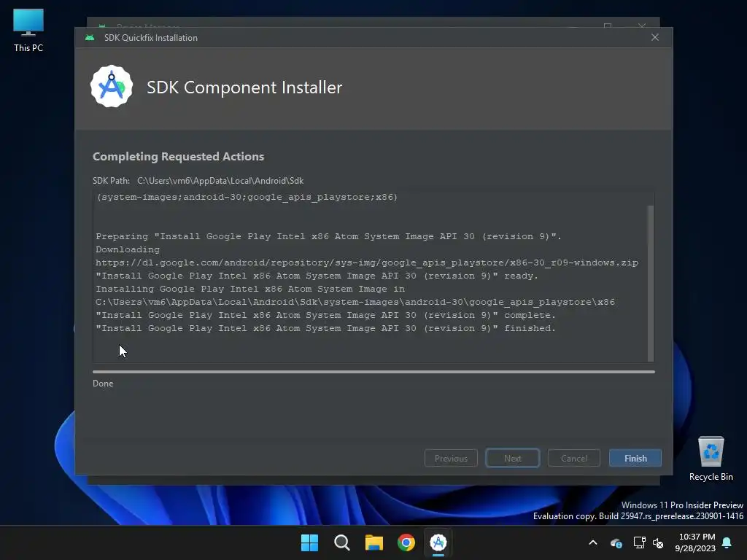Click the 'SDK Component Installer' title
Screen dimensions: 747x560
[244, 87]
